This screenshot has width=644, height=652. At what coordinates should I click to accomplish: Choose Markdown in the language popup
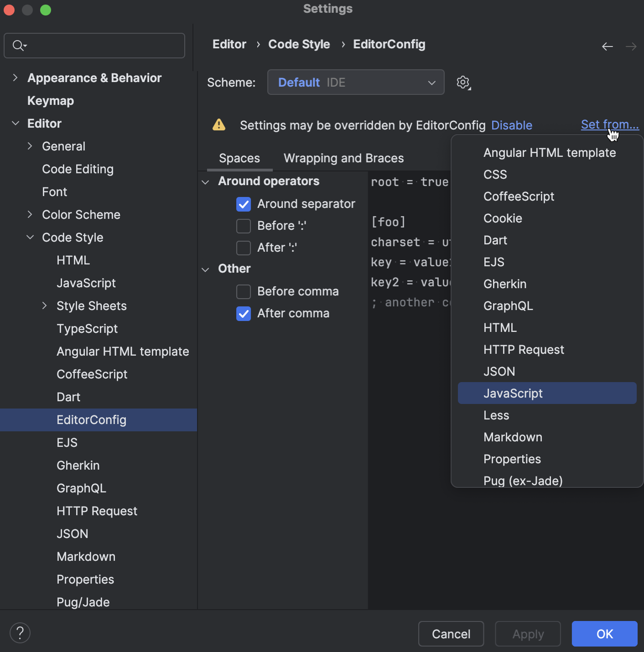(513, 437)
